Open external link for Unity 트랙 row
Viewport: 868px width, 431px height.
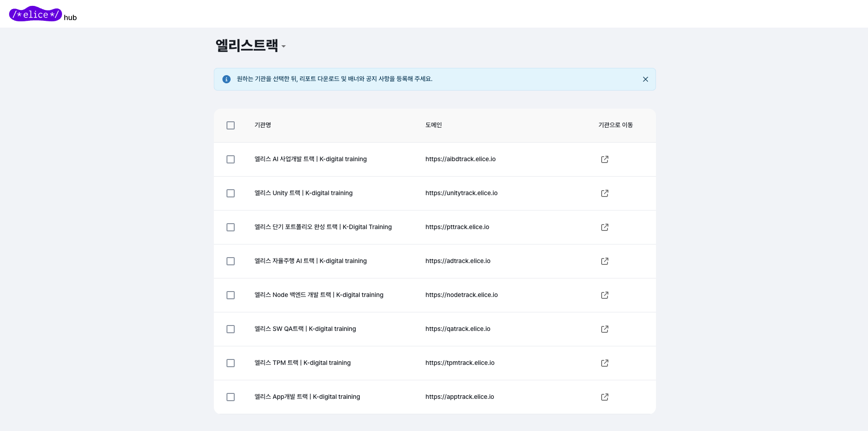(605, 193)
